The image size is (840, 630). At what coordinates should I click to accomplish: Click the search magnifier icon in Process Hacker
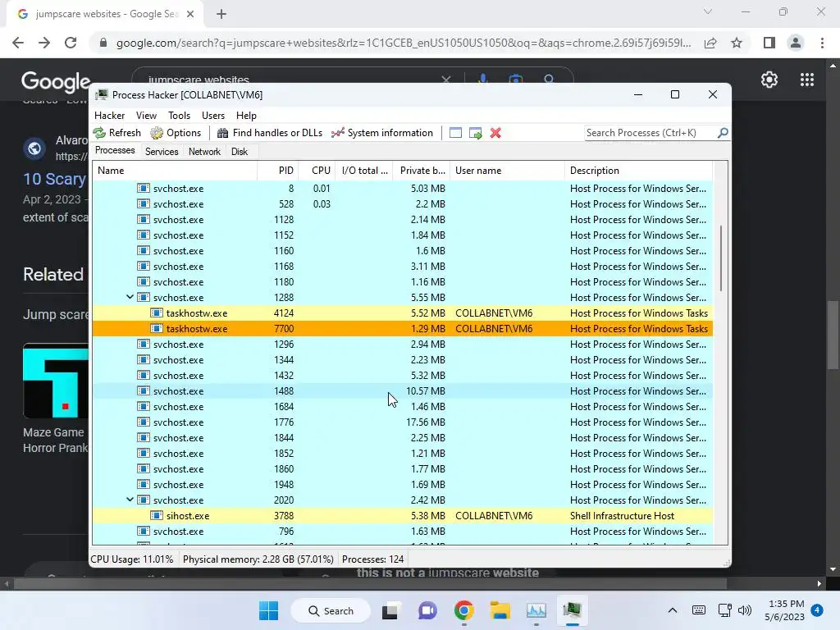click(x=722, y=133)
